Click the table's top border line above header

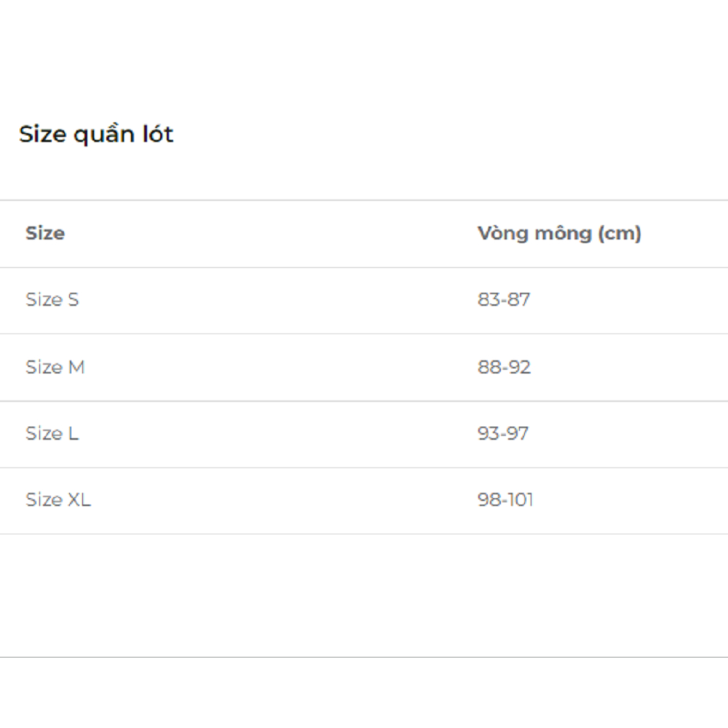coord(364,200)
